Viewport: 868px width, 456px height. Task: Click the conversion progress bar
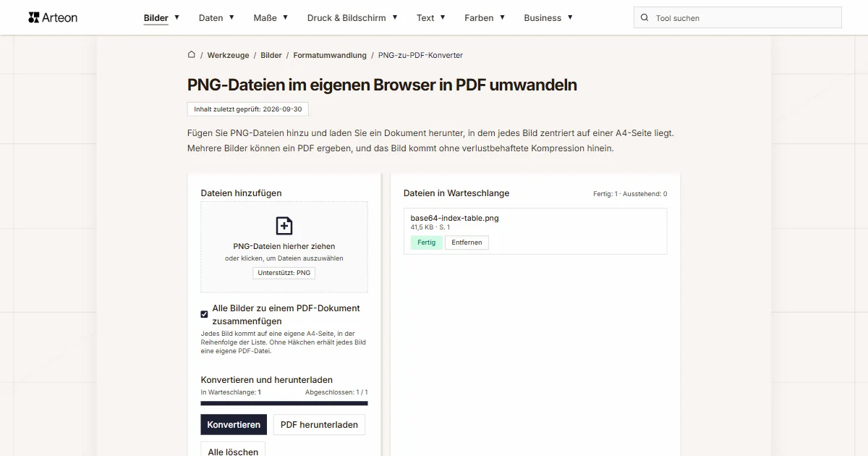[x=284, y=403]
